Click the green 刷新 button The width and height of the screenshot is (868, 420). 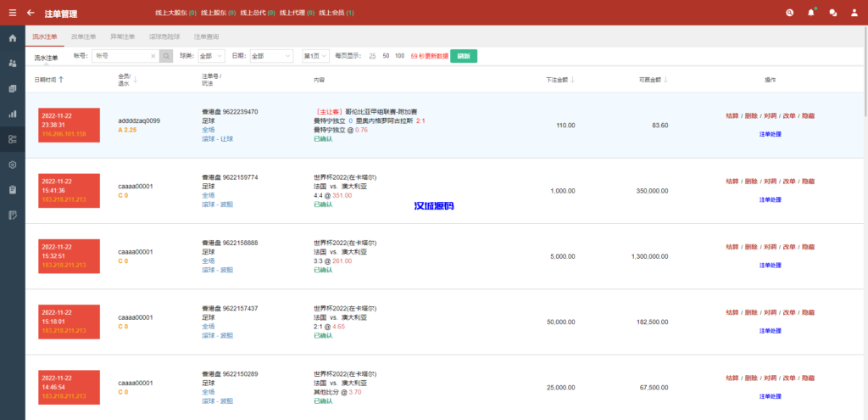tap(464, 56)
